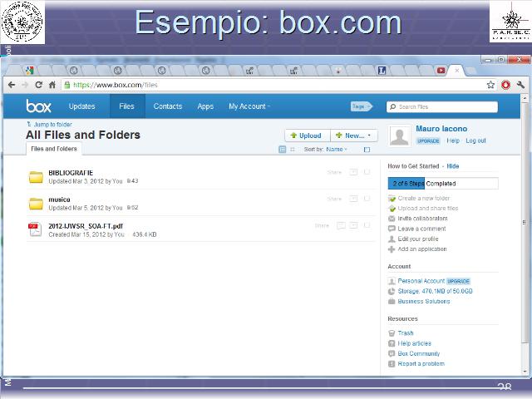Open the Sort by Name dropdown
This screenshot has width=532, height=399.
(x=336, y=150)
